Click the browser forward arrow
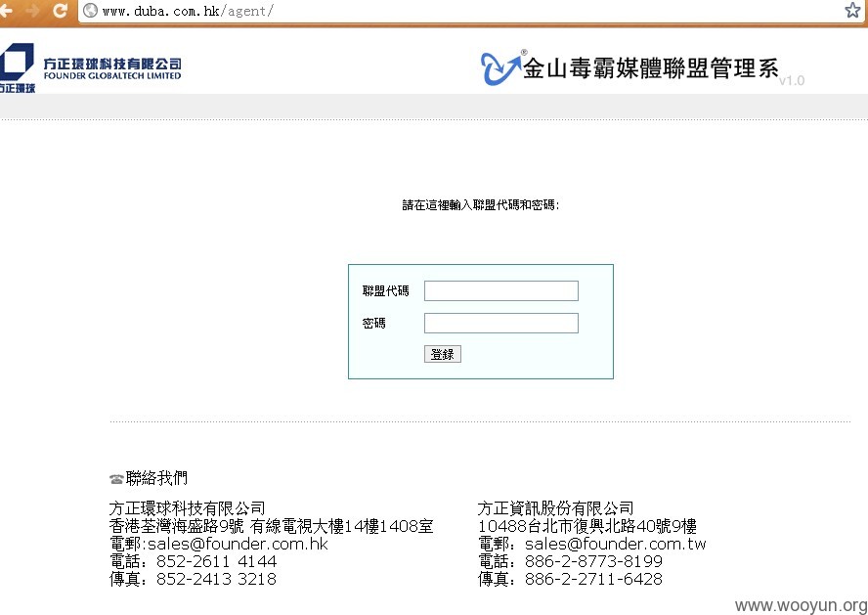 pyautogui.click(x=32, y=10)
